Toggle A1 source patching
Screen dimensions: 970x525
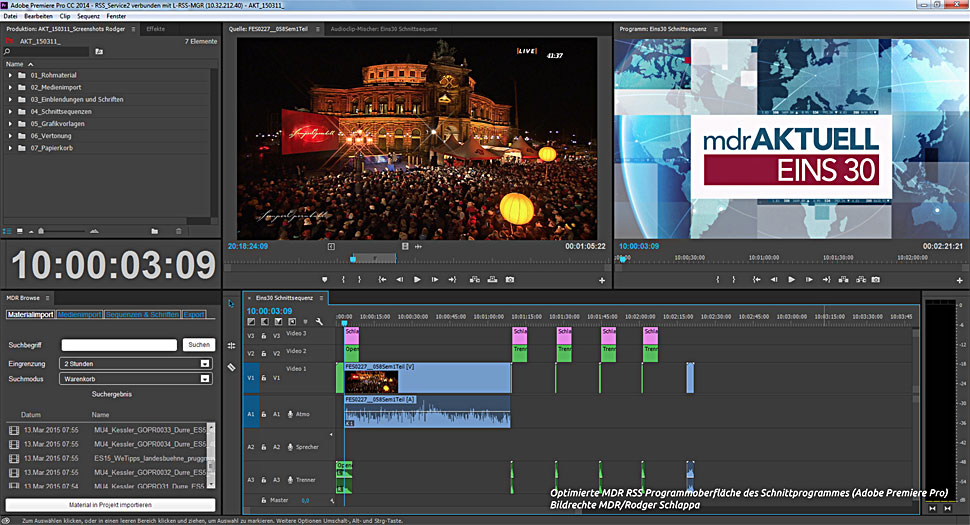pos(251,414)
